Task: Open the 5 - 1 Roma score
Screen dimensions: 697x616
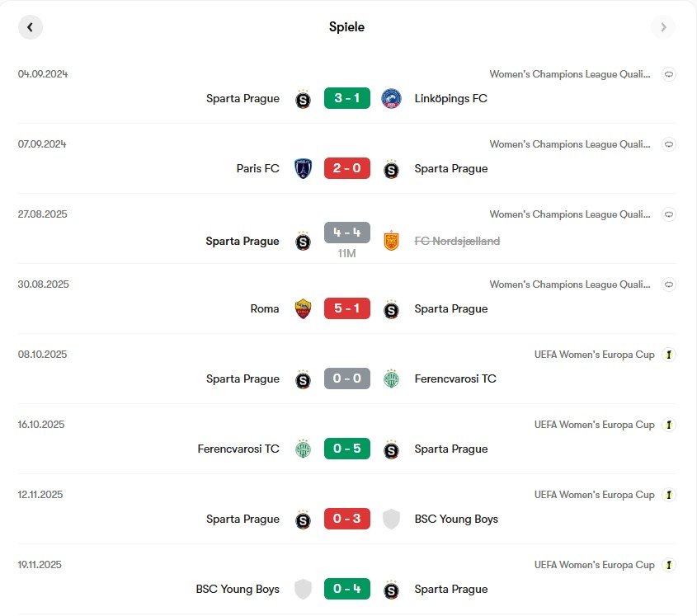Action: (347, 309)
